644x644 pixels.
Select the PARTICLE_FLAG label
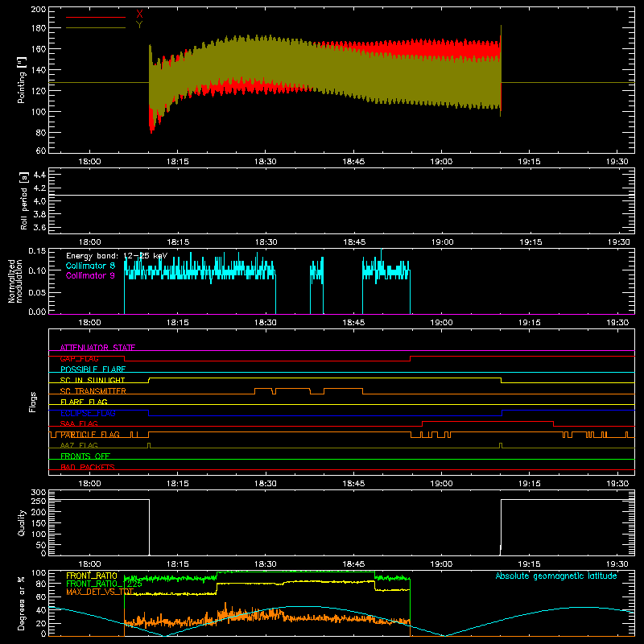click(90, 435)
